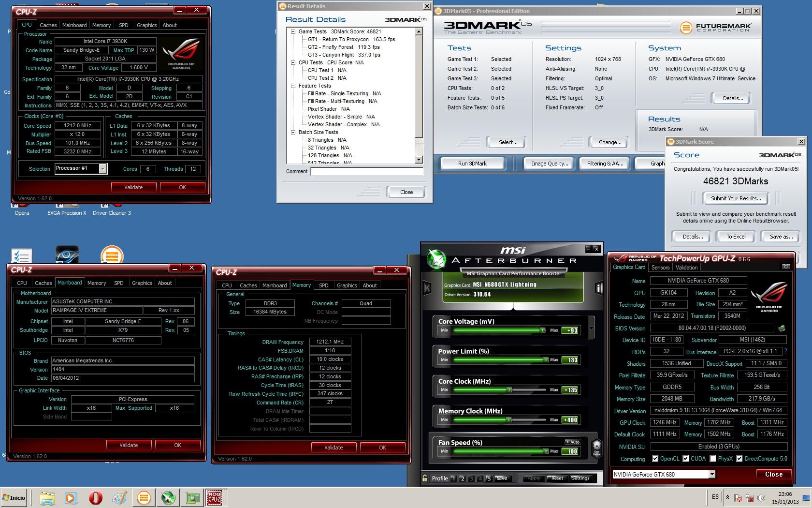
Task: Toggle OpenCL checkbox in GPU-Z
Action: pyautogui.click(x=655, y=459)
